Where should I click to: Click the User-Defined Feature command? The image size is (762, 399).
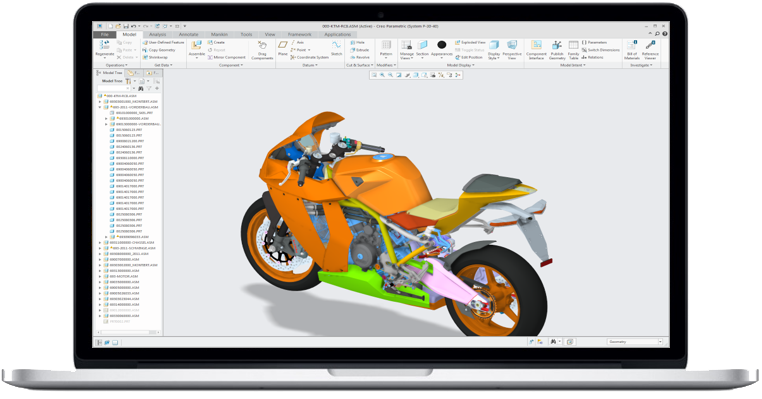[163, 42]
